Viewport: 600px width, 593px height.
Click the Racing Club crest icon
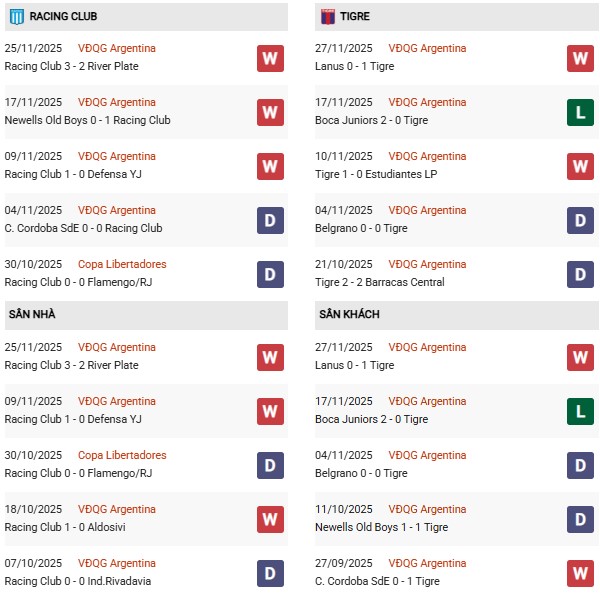tap(16, 17)
